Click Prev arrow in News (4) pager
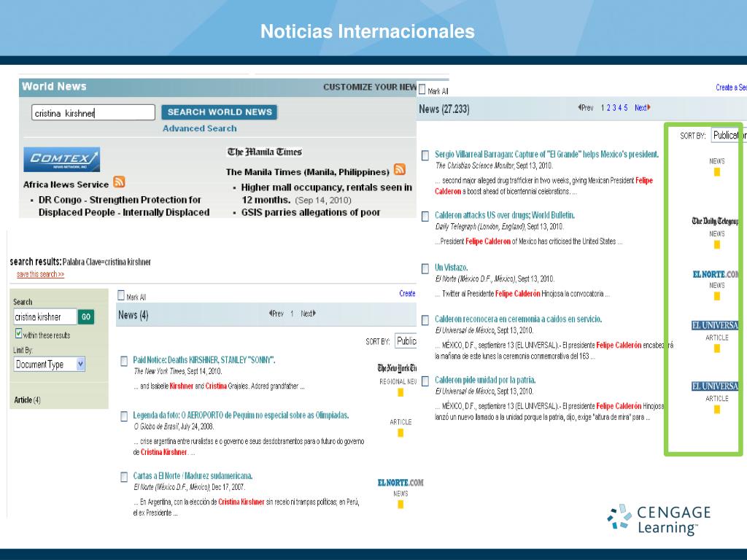This screenshot has height=560, width=747. click(x=276, y=314)
